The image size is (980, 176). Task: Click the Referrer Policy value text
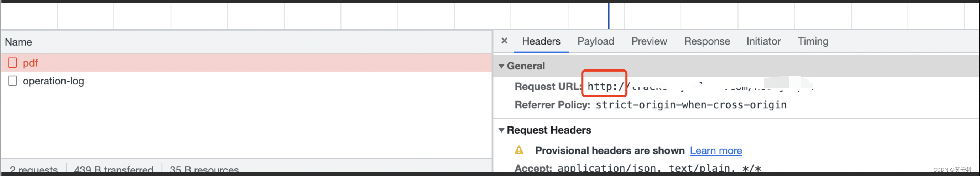click(691, 105)
